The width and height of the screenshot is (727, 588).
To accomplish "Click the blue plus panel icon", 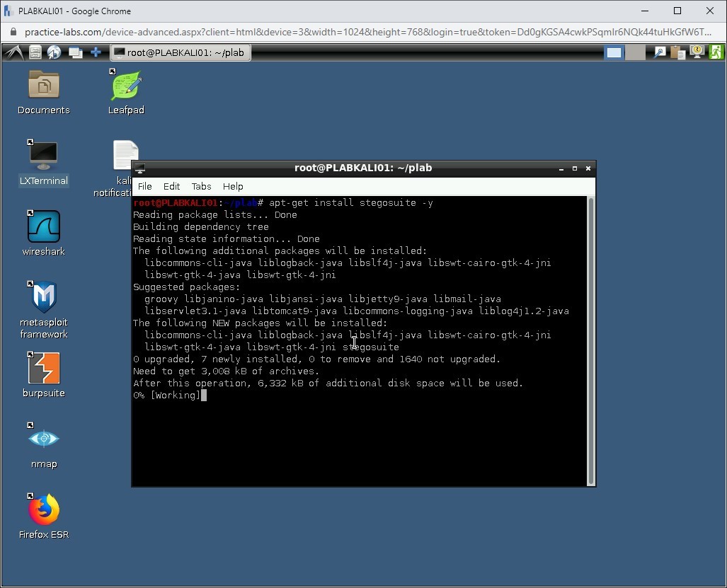I will coord(96,52).
